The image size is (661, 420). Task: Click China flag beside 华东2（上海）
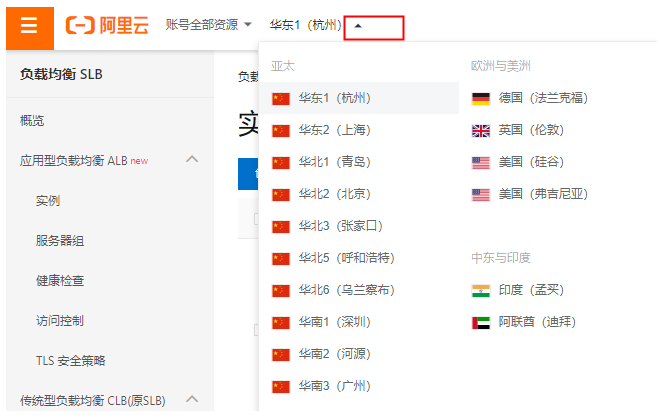pos(281,131)
